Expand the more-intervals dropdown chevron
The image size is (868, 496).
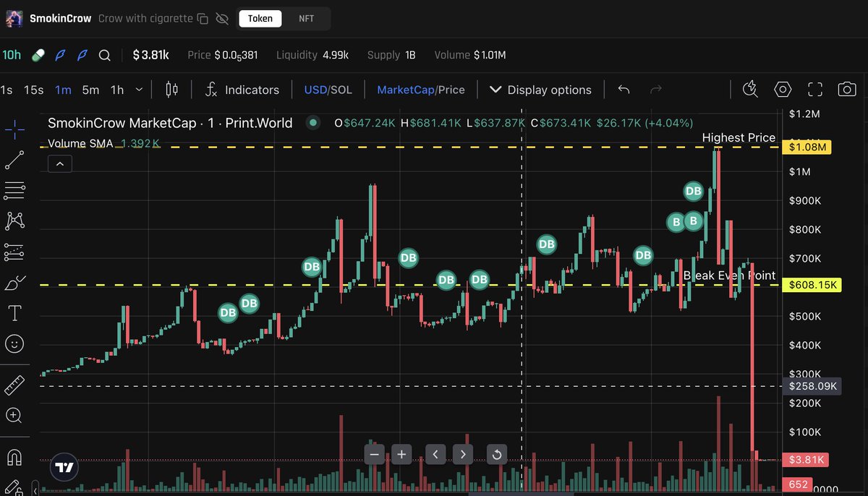coord(140,90)
